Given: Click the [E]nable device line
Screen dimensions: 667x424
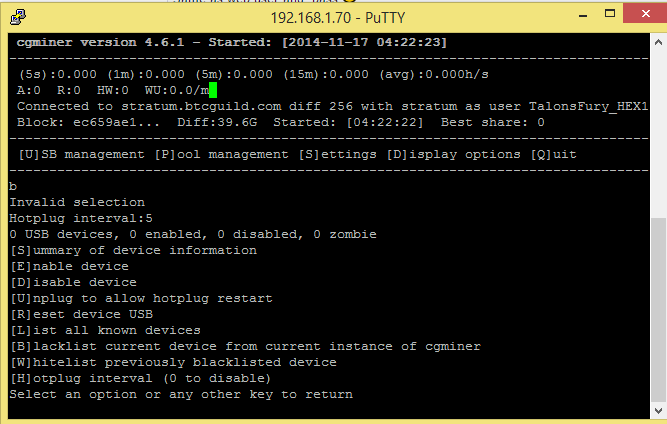Looking at the screenshot, I should (x=69, y=267).
